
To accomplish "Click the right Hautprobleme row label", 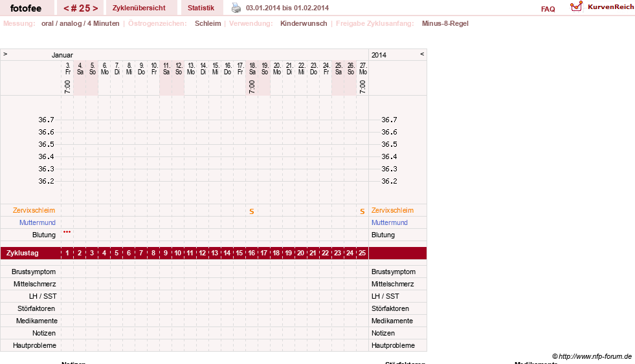I will (393, 345).
